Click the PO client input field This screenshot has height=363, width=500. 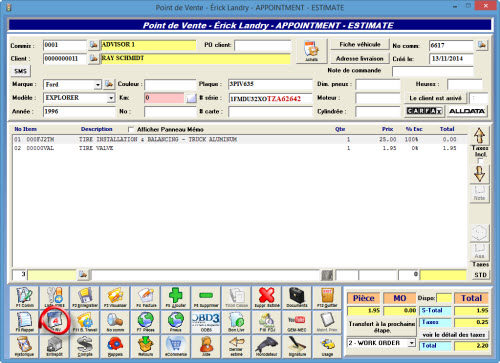coord(263,45)
